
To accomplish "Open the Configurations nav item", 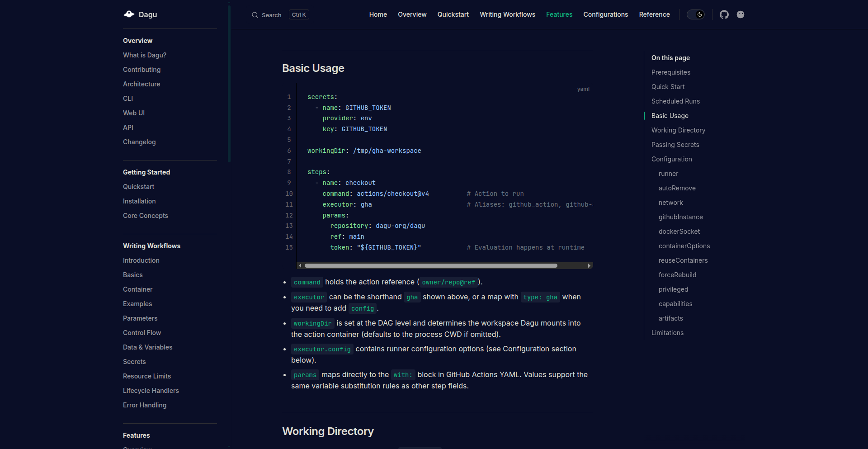I will 605,14.
